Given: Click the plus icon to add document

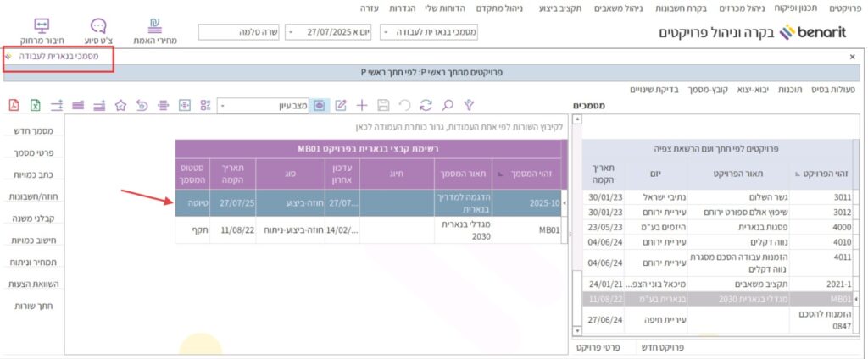Looking at the screenshot, I should [362, 105].
